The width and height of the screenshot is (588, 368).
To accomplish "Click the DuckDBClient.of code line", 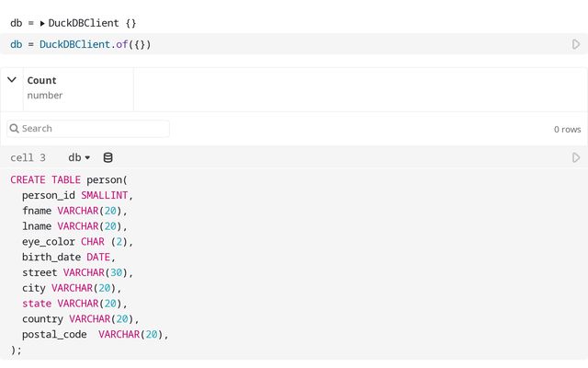I will (81, 44).
